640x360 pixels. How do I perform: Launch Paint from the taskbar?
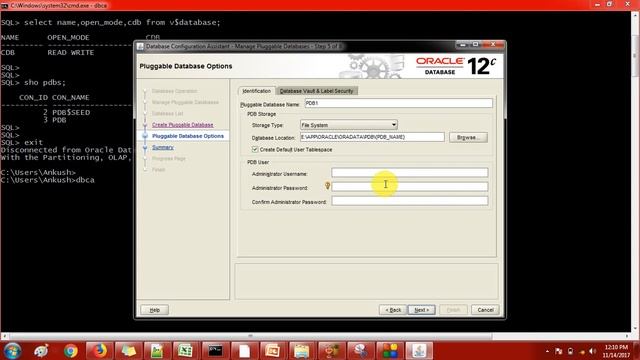click(41, 351)
